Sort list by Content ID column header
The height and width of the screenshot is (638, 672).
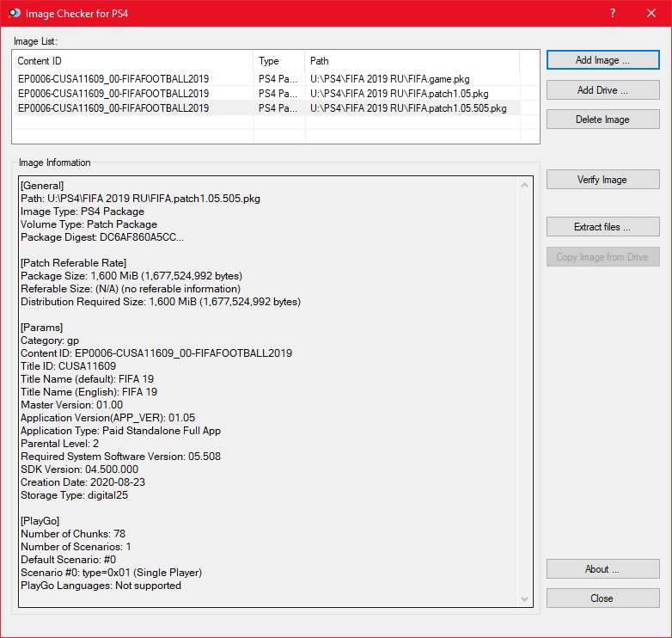(x=133, y=61)
